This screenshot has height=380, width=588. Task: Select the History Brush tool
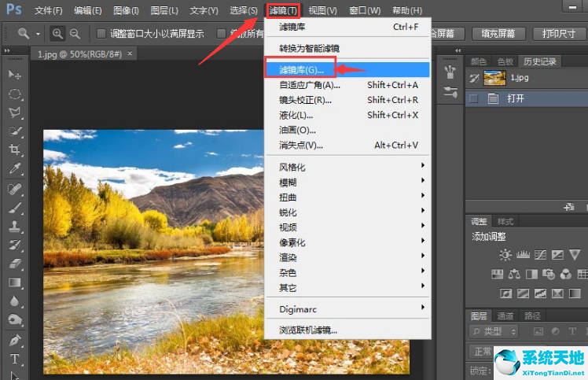[x=15, y=245]
